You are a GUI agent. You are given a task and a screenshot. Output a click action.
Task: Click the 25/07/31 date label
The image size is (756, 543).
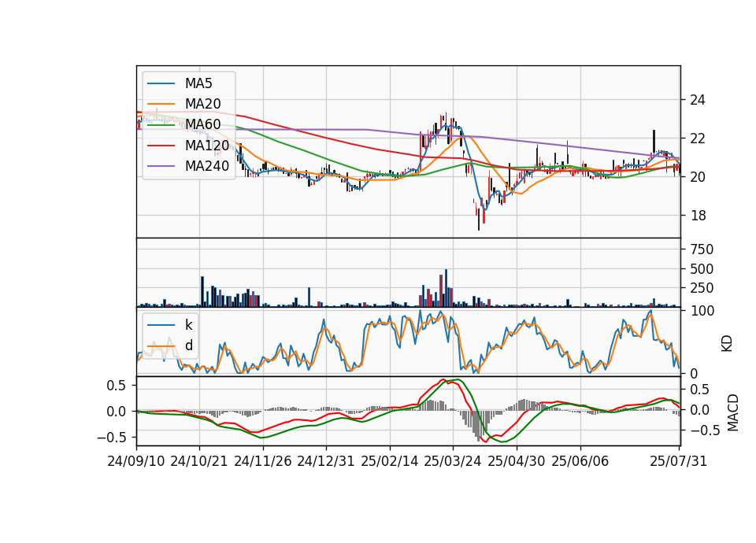pyautogui.click(x=678, y=461)
